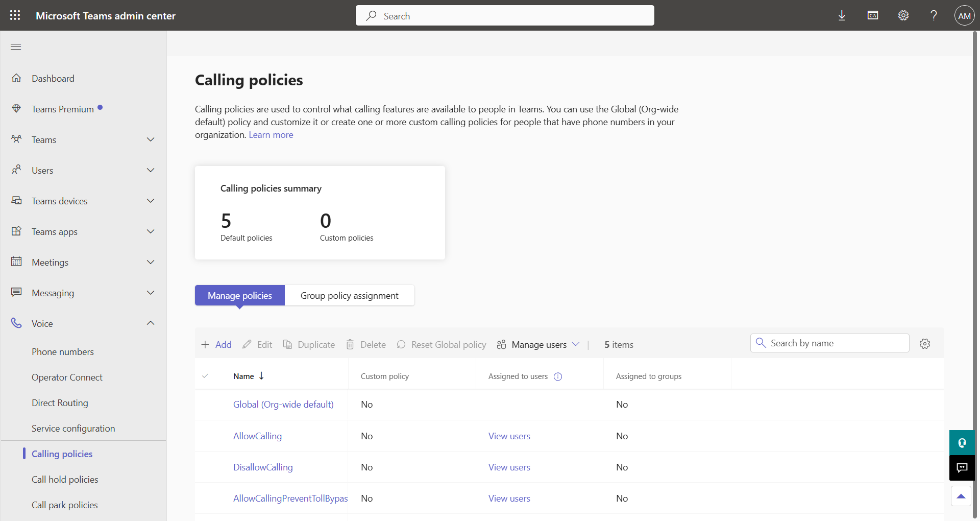Open the downloads arrow icon in header
The image size is (980, 521).
[842, 15]
